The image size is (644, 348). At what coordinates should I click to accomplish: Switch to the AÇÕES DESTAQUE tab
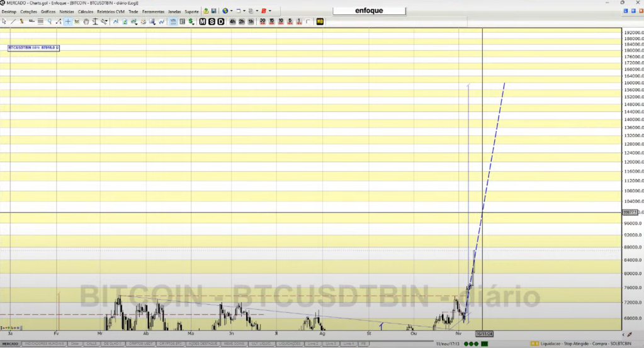coord(203,344)
